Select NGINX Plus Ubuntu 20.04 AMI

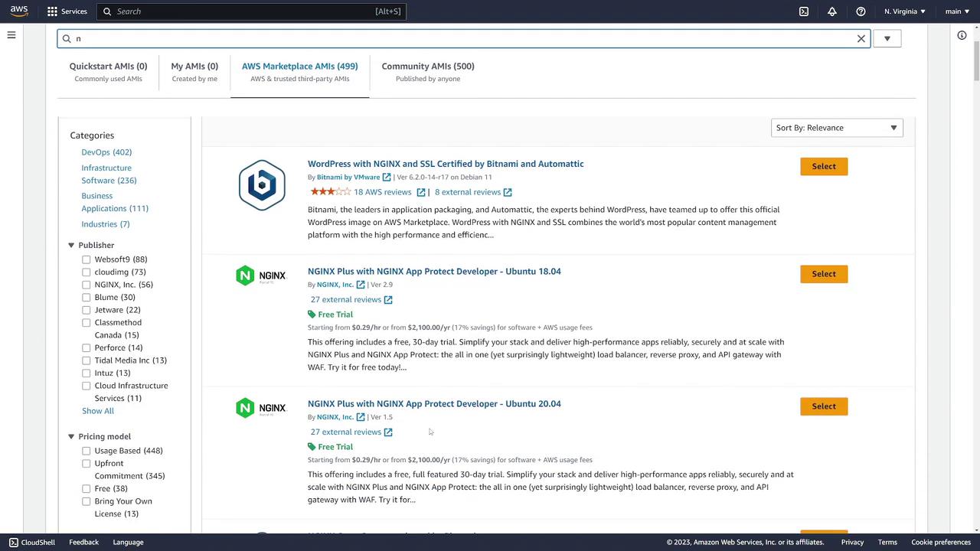click(824, 406)
